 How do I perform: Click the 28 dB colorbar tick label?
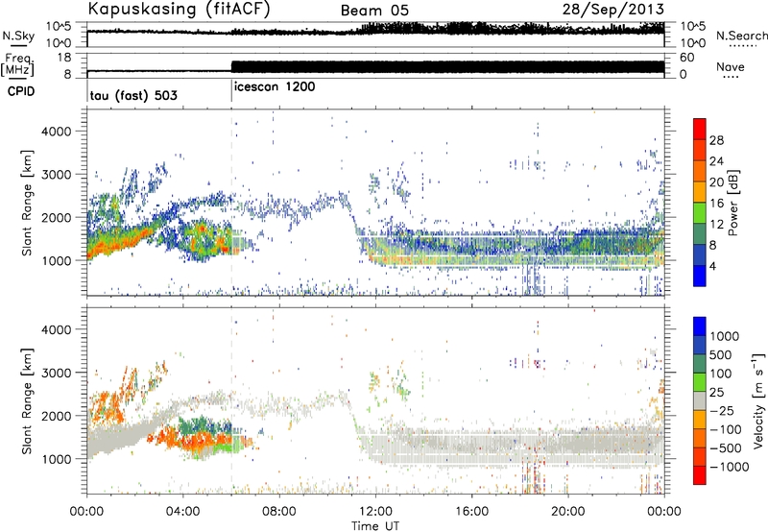coord(716,140)
